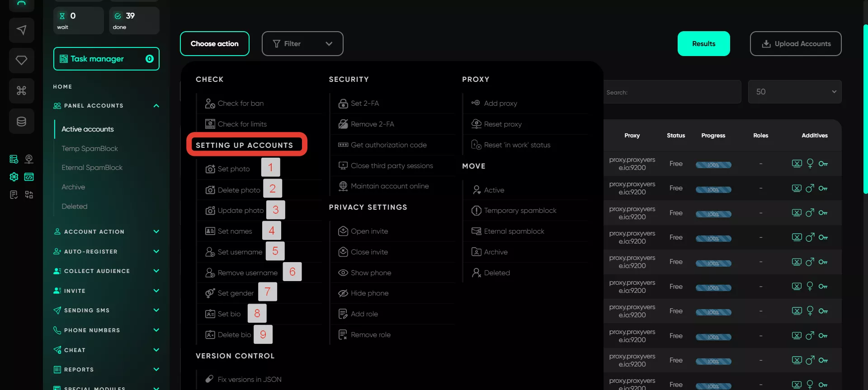Image resolution: width=868 pixels, height=390 pixels.
Task: Open the Task manager
Action: [106, 59]
